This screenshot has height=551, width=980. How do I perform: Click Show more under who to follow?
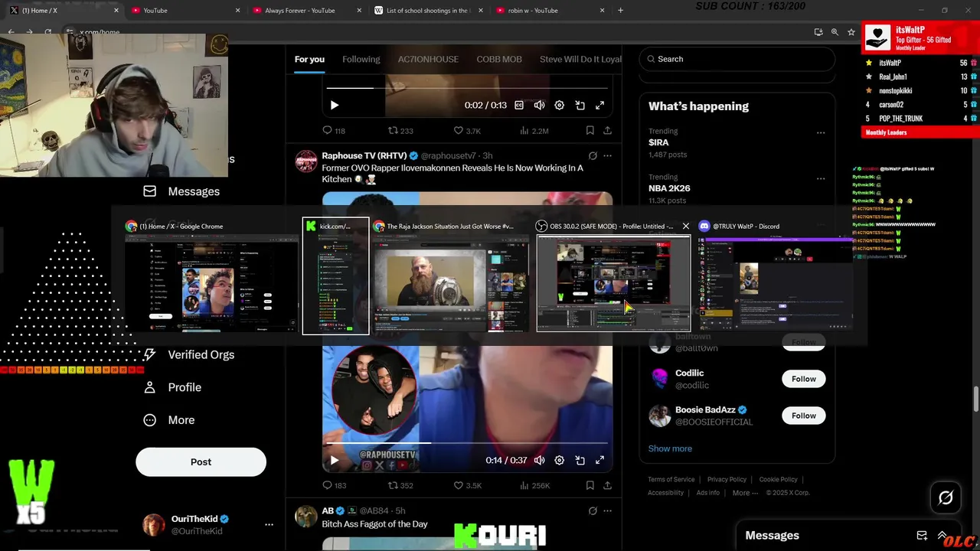click(670, 448)
